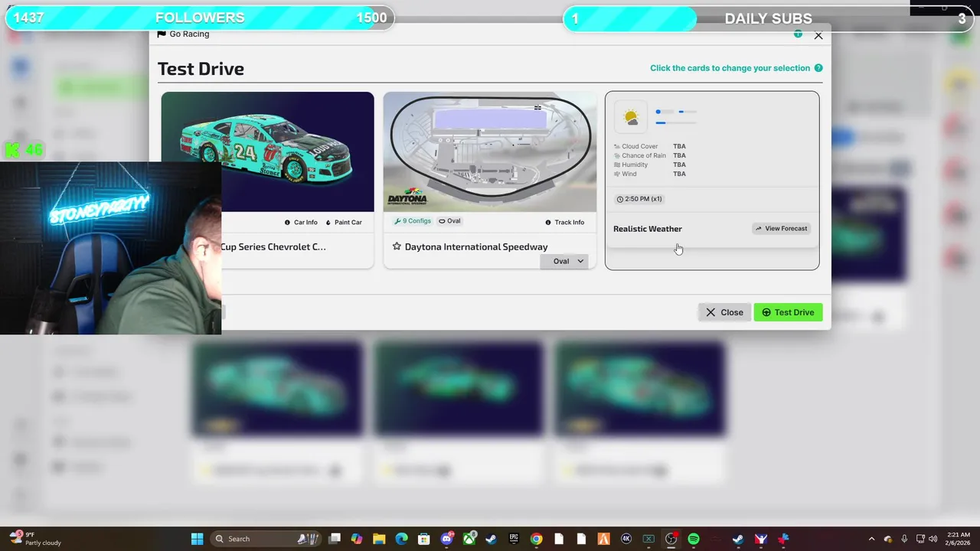The height and width of the screenshot is (551, 980).
Task: Click the Go Racing header with flag icon
Action: (183, 34)
